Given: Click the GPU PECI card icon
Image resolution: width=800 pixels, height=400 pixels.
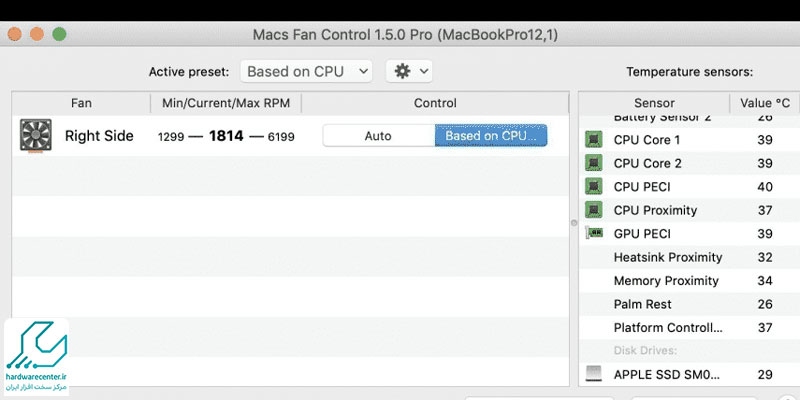Looking at the screenshot, I should (594, 233).
